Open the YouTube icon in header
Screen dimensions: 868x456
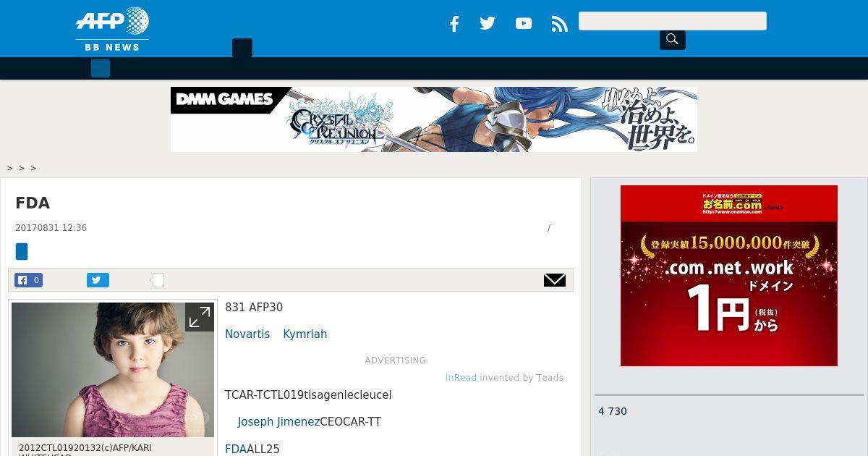(x=524, y=24)
